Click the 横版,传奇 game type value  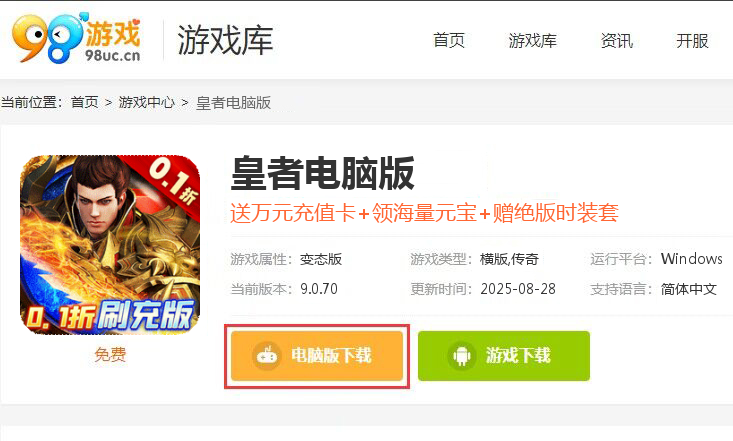(509, 259)
